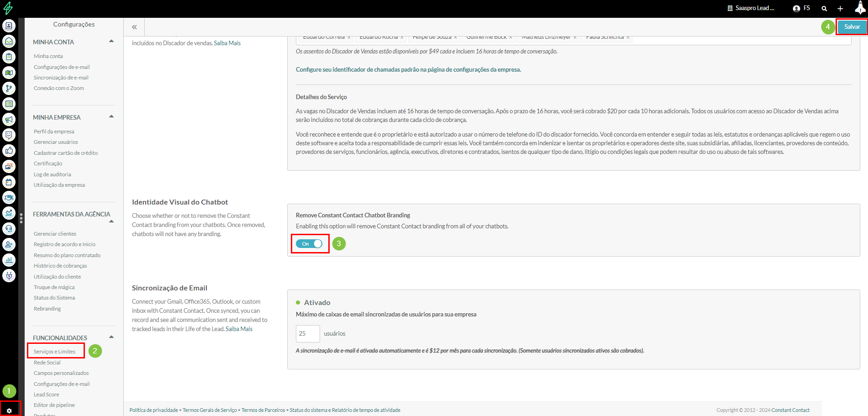This screenshot has height=416, width=868.
Task: Open the user with star icon
Action: 9,244
